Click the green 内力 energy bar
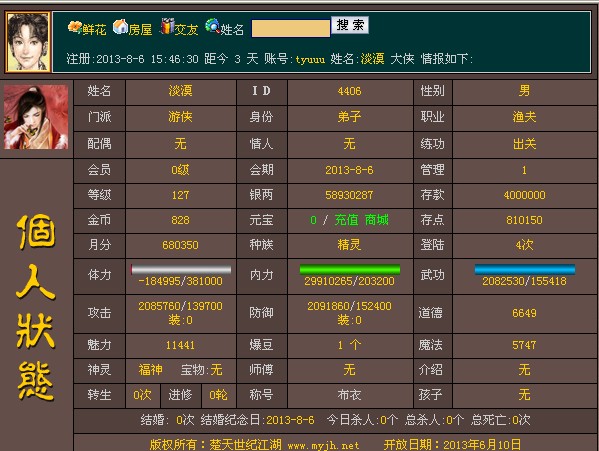The height and width of the screenshot is (451, 599). point(350,270)
